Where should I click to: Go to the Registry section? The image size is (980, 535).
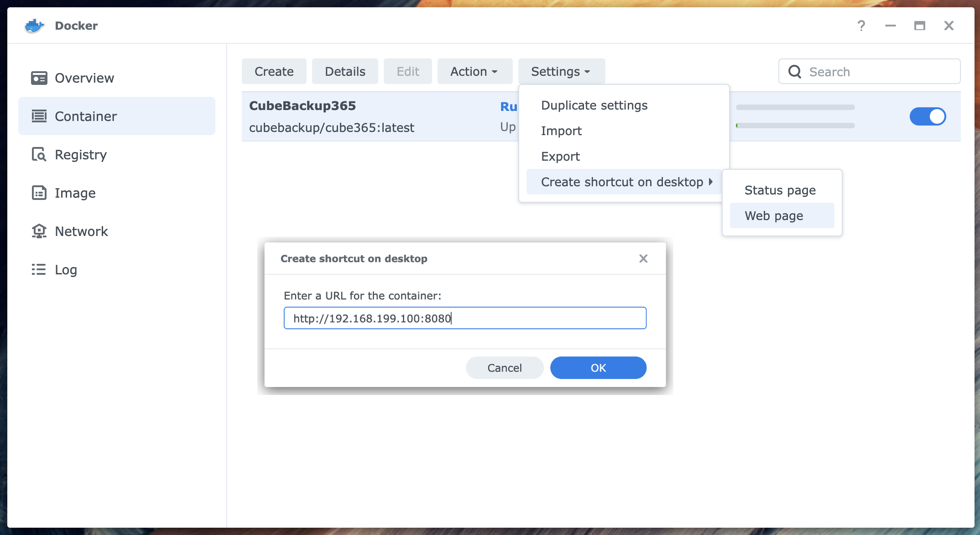coord(117,155)
